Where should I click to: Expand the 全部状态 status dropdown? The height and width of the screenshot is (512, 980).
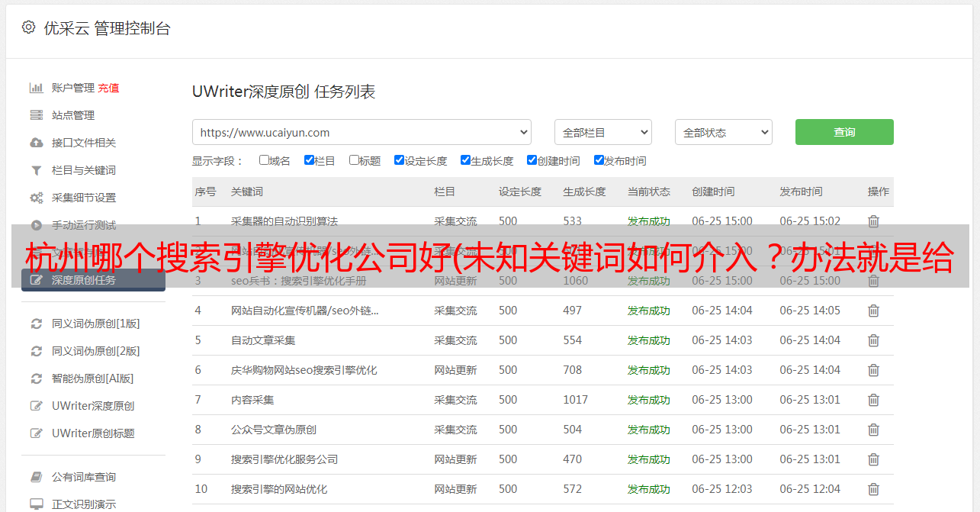pos(723,132)
